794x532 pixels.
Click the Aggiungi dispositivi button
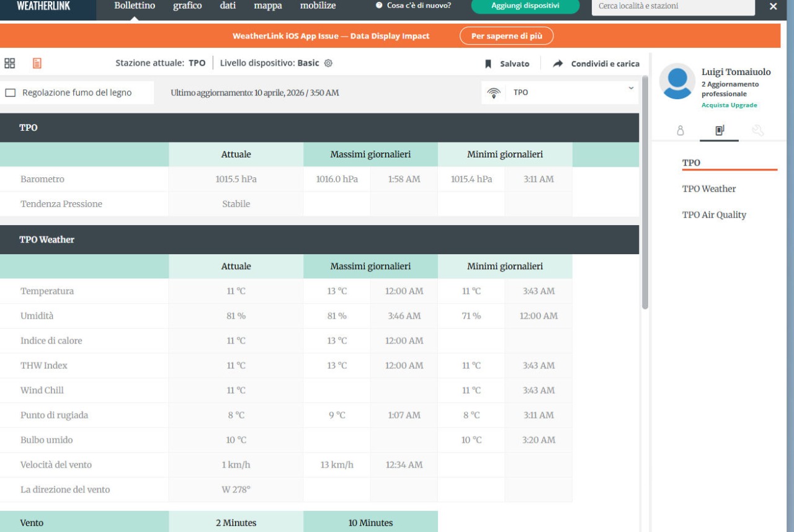pos(525,6)
